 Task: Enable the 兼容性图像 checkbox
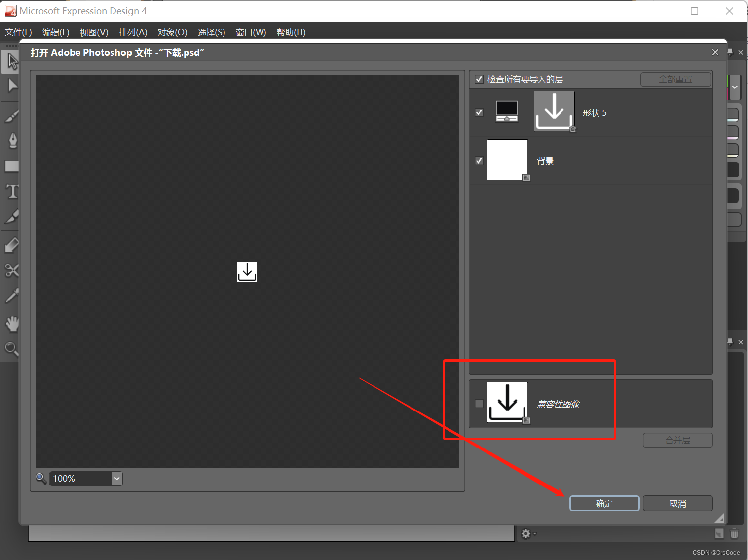(479, 404)
